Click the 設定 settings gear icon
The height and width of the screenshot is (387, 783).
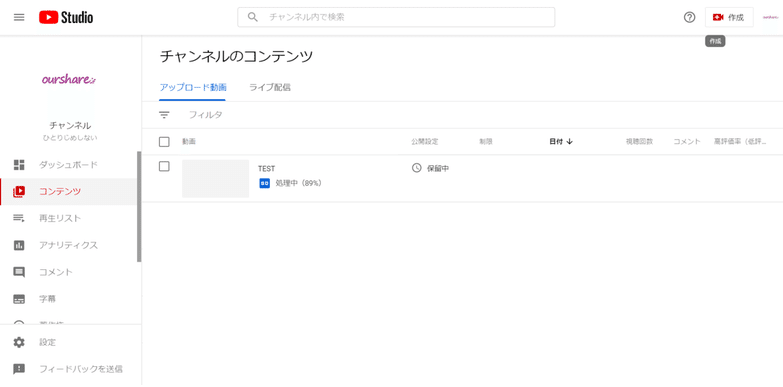click(19, 343)
